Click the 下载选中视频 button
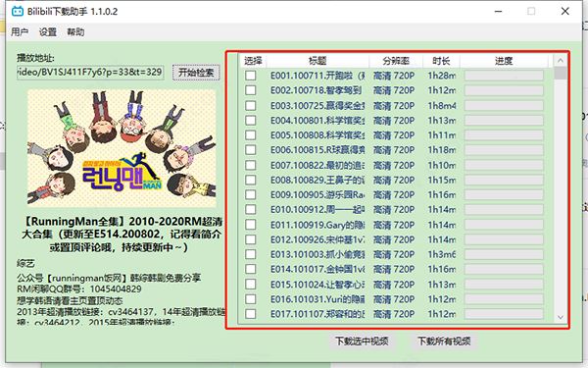 (362, 341)
